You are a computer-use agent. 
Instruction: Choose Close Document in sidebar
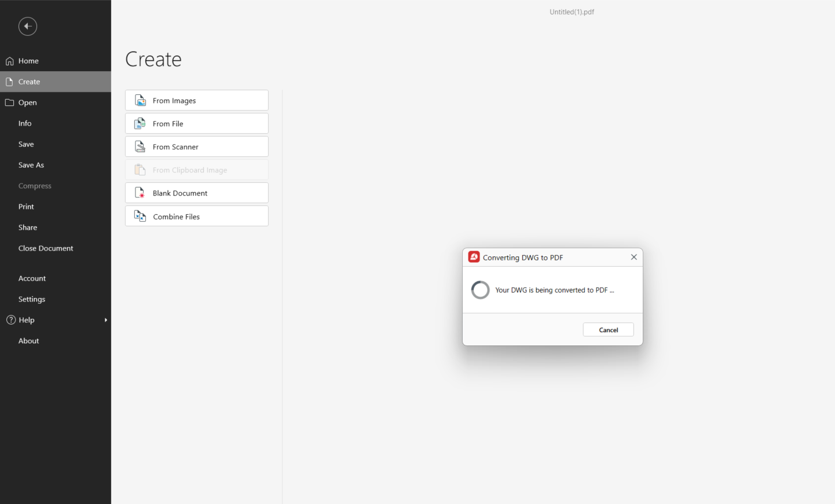coord(46,248)
